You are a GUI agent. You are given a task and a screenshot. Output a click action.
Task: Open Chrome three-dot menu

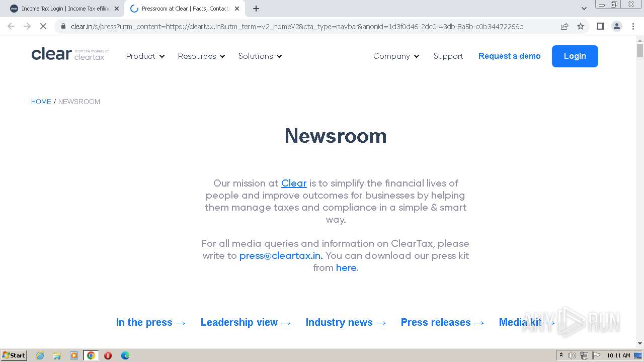633,26
